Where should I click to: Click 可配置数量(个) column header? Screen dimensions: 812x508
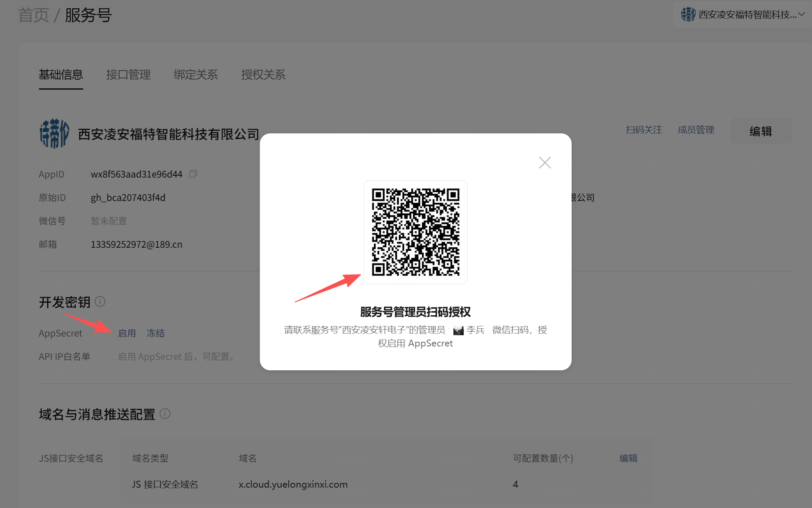point(543,458)
